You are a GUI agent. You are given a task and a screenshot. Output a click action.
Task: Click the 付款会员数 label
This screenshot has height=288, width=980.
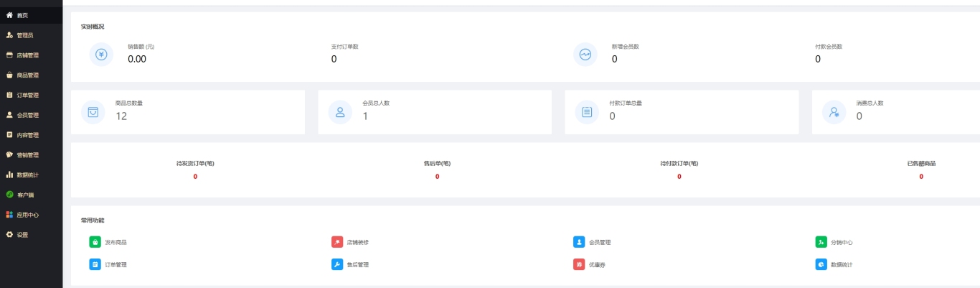[829, 47]
